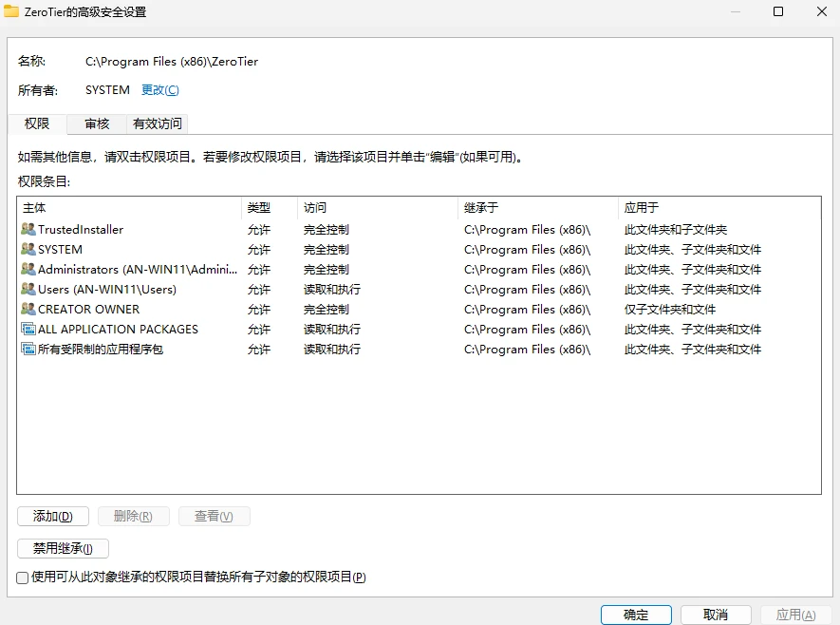Click the ZeroTier folder icon in title bar

[x=12, y=12]
